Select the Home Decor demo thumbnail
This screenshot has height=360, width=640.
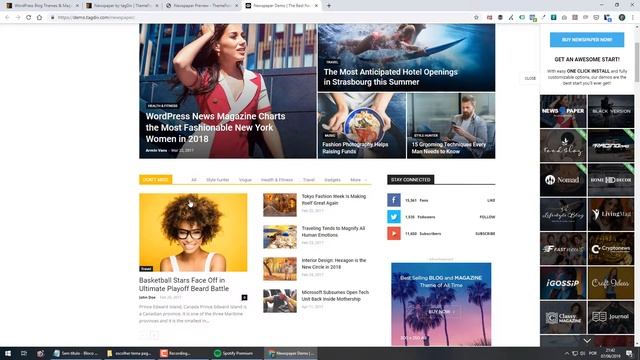(x=611, y=180)
